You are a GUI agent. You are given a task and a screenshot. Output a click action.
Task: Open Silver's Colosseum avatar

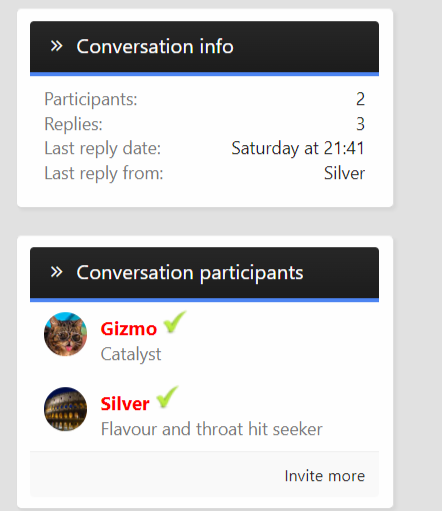[65, 409]
